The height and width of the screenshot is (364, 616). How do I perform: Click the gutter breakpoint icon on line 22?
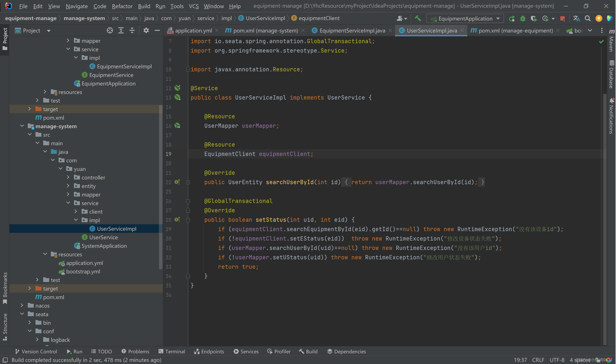point(176,182)
